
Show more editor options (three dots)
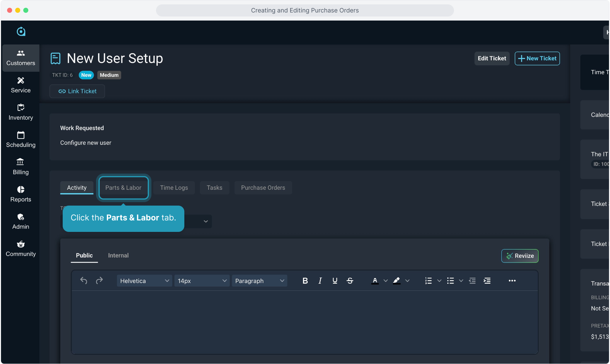tap(512, 281)
